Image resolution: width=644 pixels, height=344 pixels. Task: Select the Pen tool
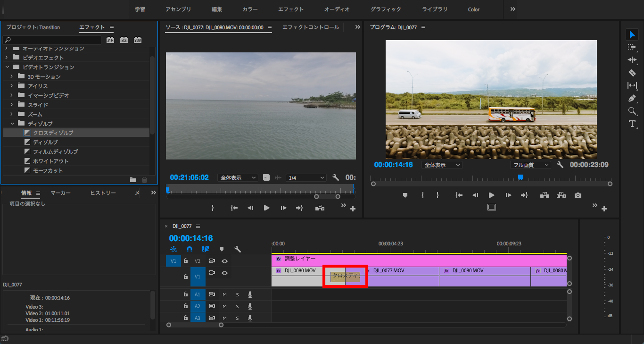632,98
